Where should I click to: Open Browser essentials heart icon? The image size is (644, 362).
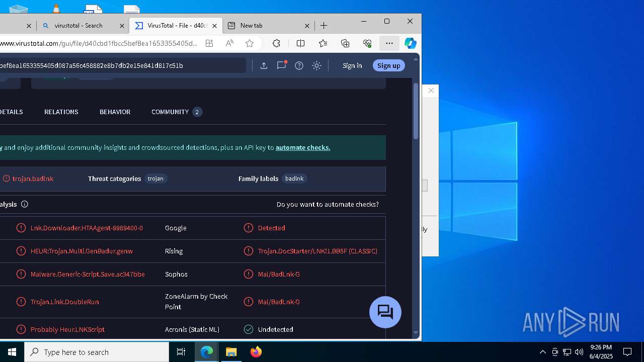click(x=367, y=43)
